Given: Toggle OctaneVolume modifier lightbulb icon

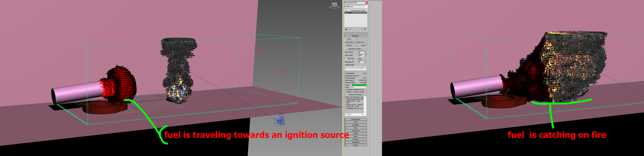Looking at the screenshot, I should point(346,10).
